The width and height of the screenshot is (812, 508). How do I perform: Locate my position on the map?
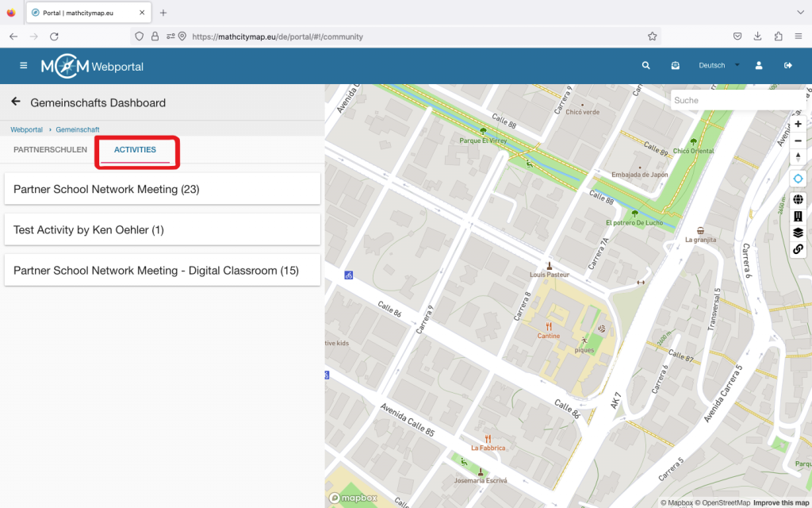tap(798, 179)
